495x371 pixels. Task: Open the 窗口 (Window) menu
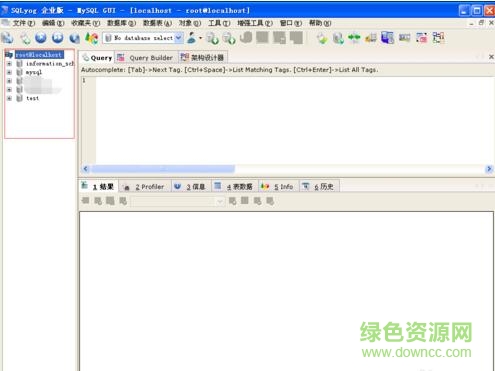point(291,23)
